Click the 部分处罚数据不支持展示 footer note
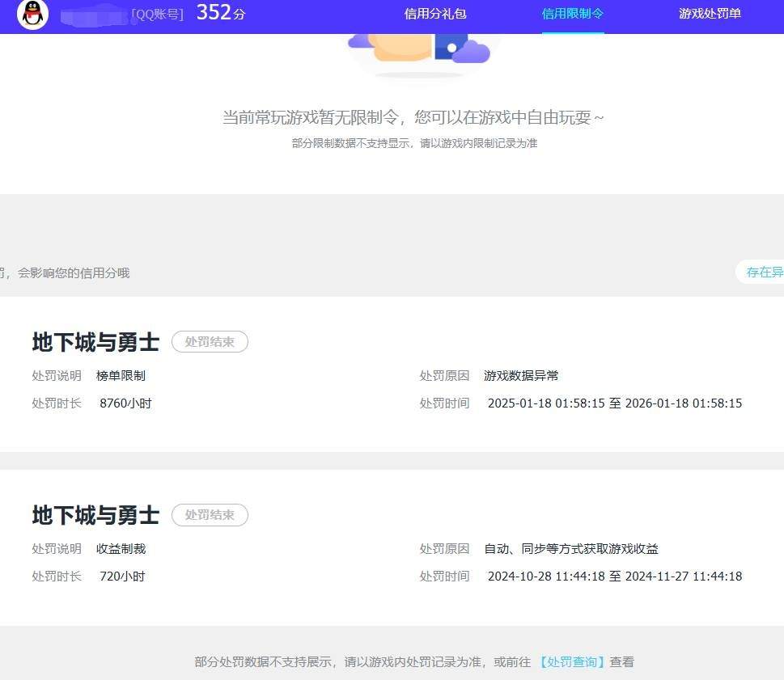Image resolution: width=784 pixels, height=680 pixels. point(414,662)
